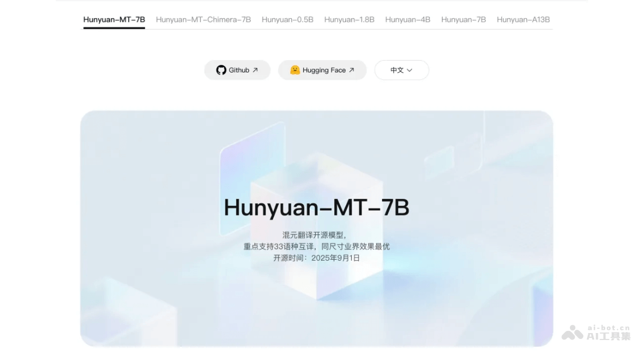Go to the Hunyuan-1.8B tab
644x362 pixels.
pyautogui.click(x=349, y=20)
